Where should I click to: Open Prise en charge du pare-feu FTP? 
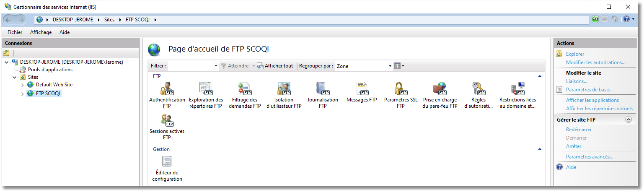[440, 96]
